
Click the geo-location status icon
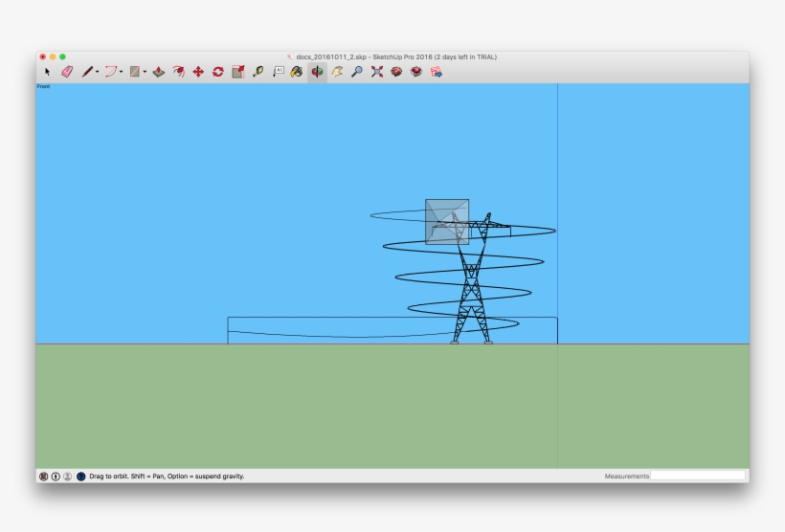[x=43, y=476]
